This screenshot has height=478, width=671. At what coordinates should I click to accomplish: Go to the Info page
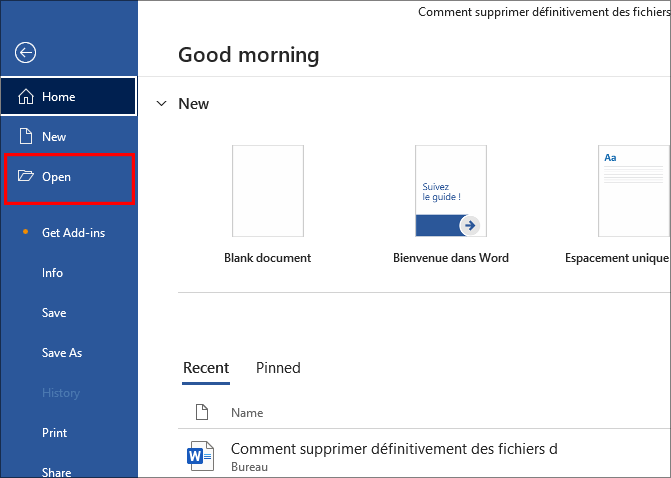69,273
